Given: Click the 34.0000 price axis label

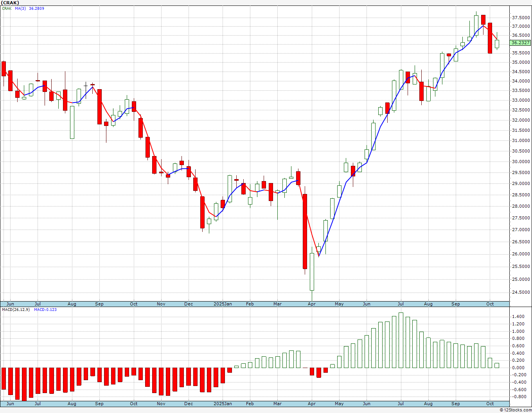Looking at the screenshot, I should pos(521,81).
